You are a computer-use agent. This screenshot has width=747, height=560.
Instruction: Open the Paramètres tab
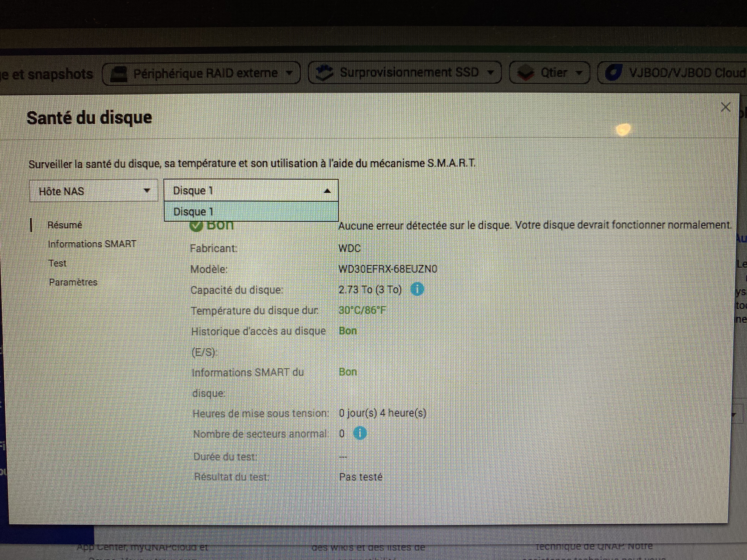(73, 282)
